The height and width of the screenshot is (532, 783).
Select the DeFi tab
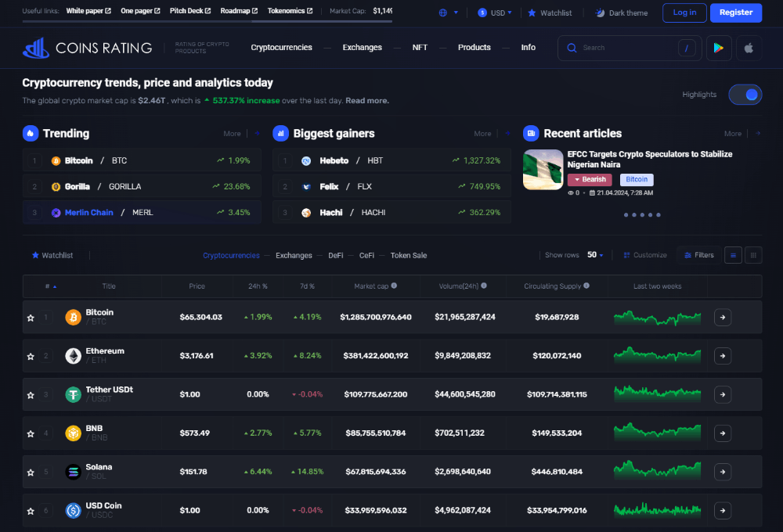[x=335, y=256]
